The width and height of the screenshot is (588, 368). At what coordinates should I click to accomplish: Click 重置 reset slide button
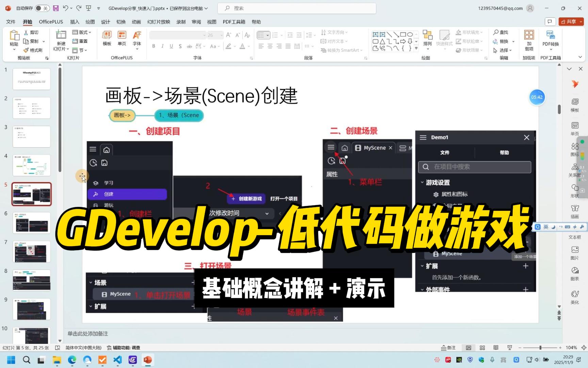coord(80,41)
